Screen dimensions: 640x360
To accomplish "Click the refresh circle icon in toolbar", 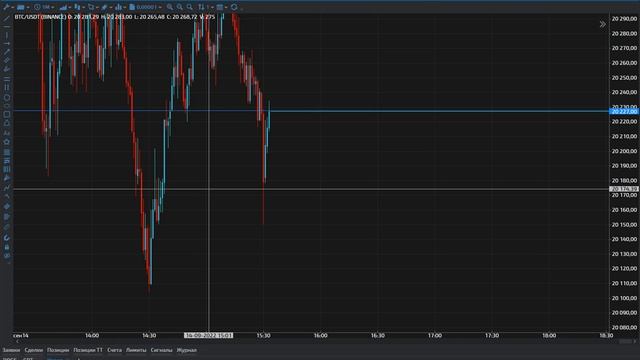I will (234, 7).
